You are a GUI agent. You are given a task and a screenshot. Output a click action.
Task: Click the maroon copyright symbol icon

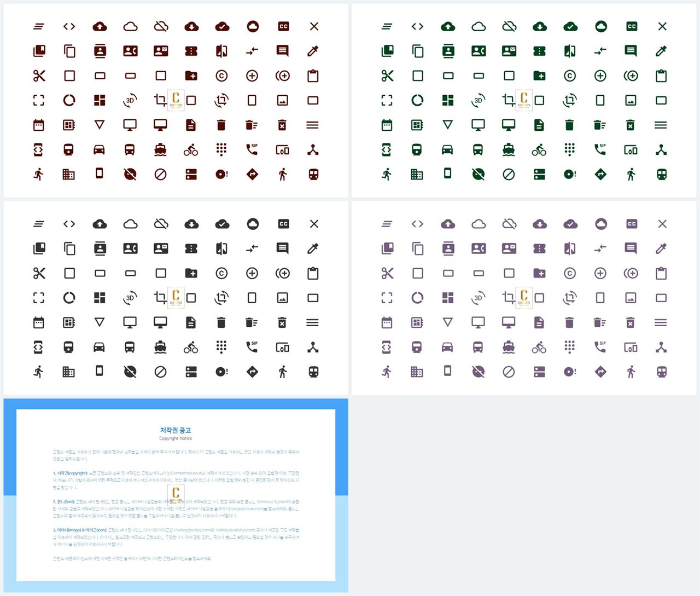point(221,76)
